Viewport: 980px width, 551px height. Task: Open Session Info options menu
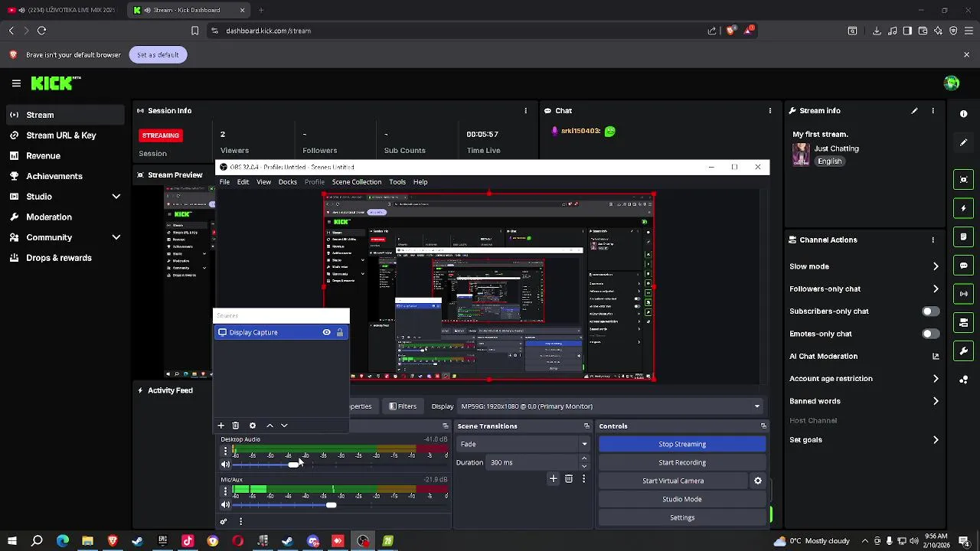click(525, 111)
